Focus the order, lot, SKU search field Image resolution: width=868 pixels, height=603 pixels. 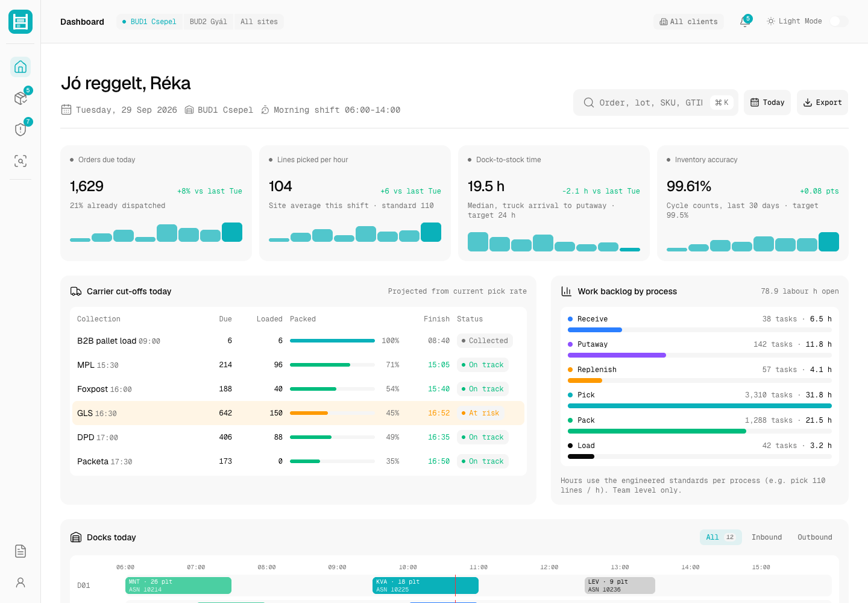coord(656,103)
